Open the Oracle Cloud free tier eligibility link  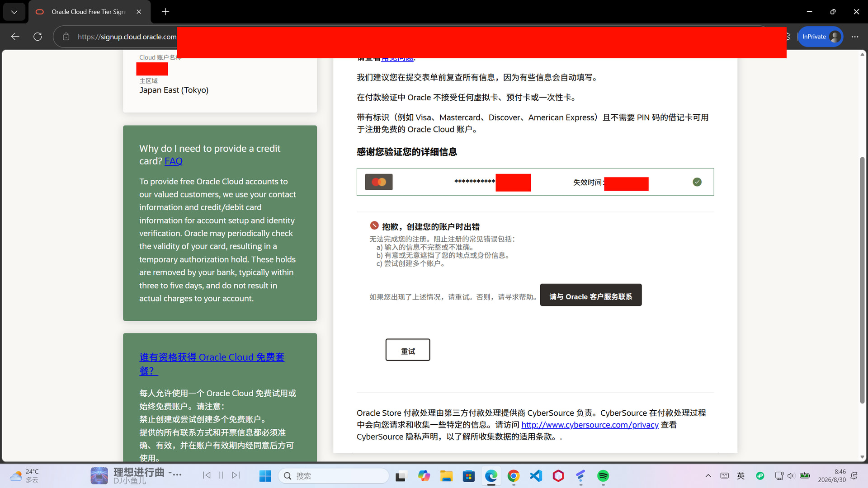coord(212,364)
